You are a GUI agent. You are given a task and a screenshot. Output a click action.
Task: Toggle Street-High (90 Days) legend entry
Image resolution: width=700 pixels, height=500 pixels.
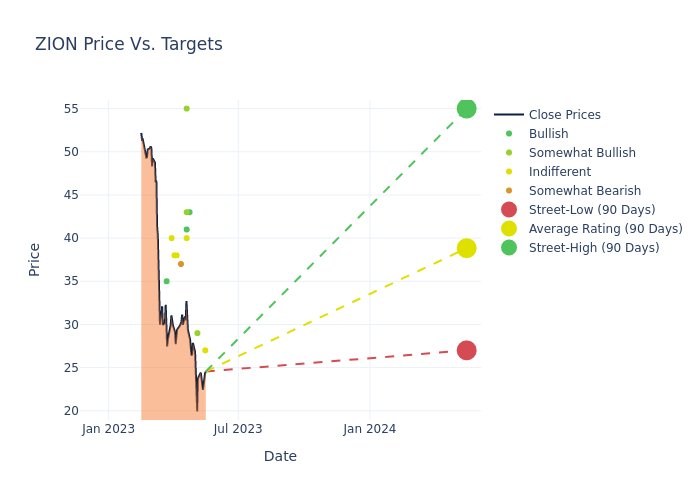click(593, 248)
